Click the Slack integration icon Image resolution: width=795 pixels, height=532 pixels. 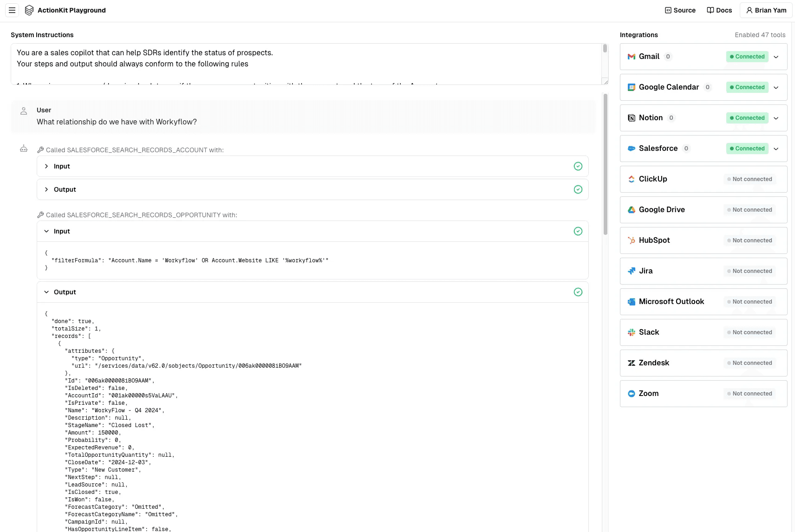point(631,332)
